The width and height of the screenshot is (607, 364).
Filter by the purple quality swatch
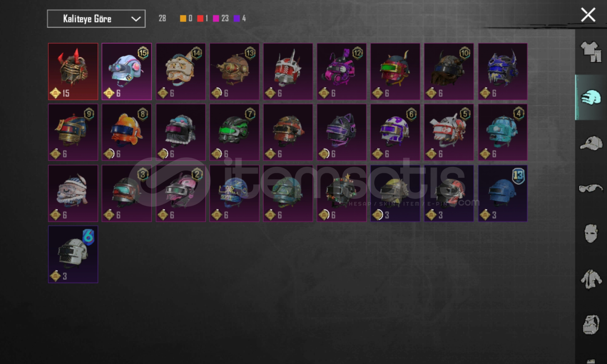tap(237, 19)
